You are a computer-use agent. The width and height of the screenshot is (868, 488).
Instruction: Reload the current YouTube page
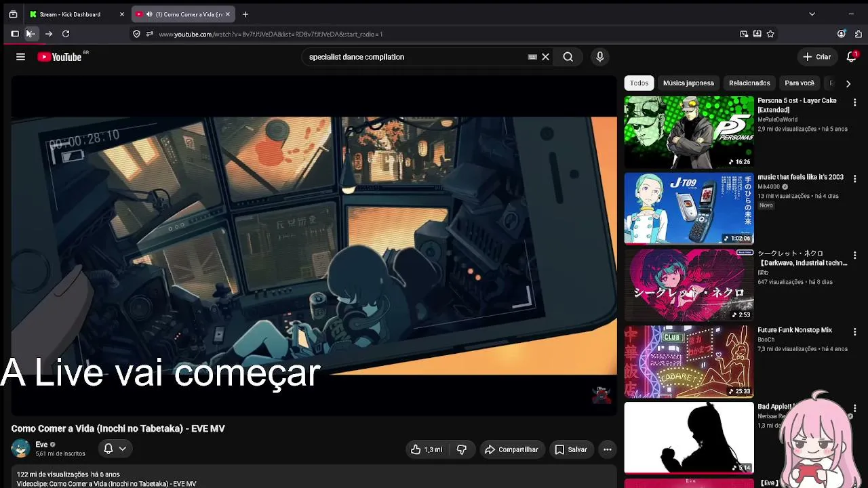coord(66,34)
